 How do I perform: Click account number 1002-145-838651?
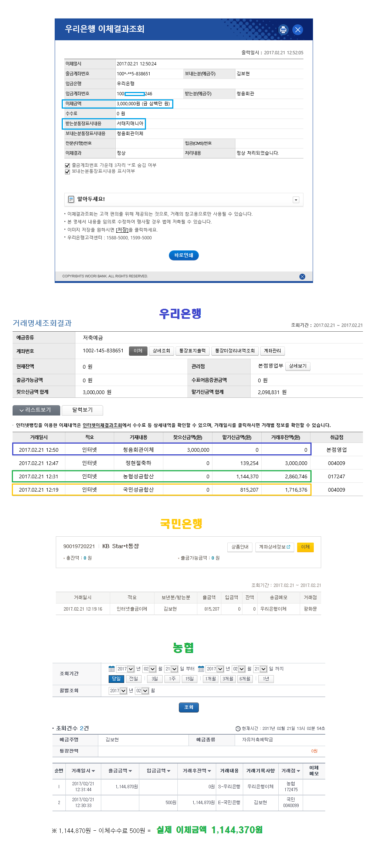tap(103, 351)
